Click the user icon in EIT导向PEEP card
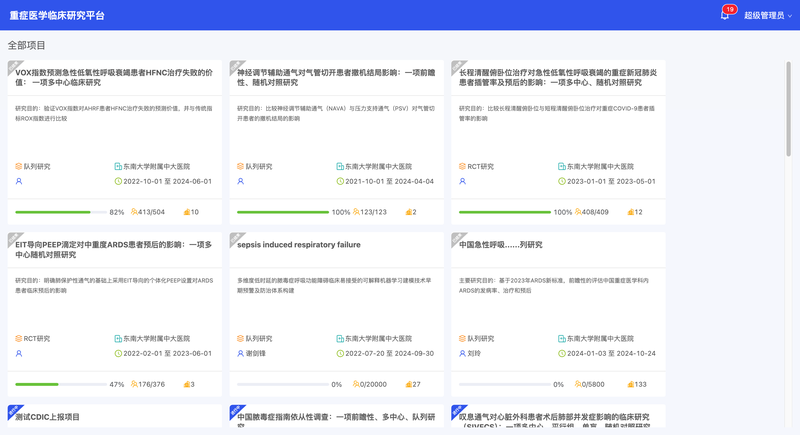 pyautogui.click(x=19, y=353)
